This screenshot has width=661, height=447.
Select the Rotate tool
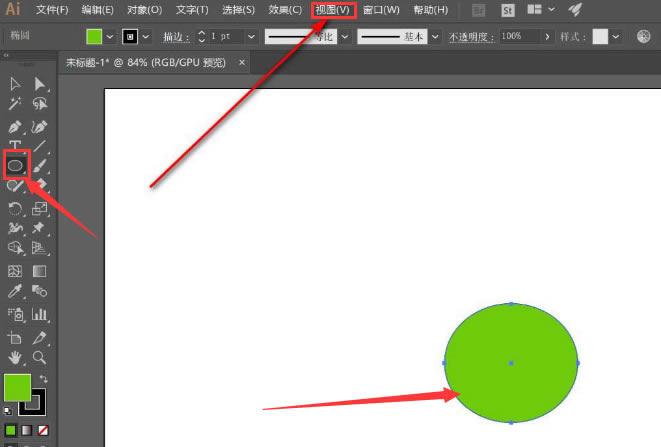point(15,209)
